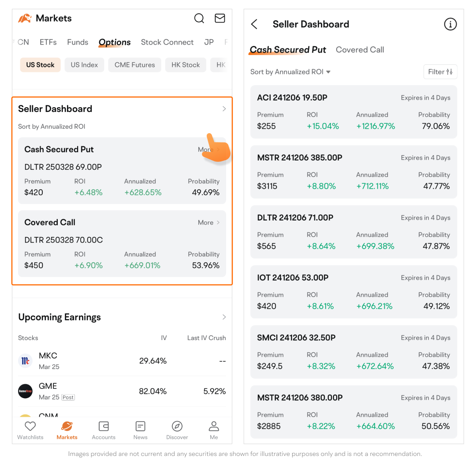Open the search magnifier icon

pyautogui.click(x=199, y=18)
